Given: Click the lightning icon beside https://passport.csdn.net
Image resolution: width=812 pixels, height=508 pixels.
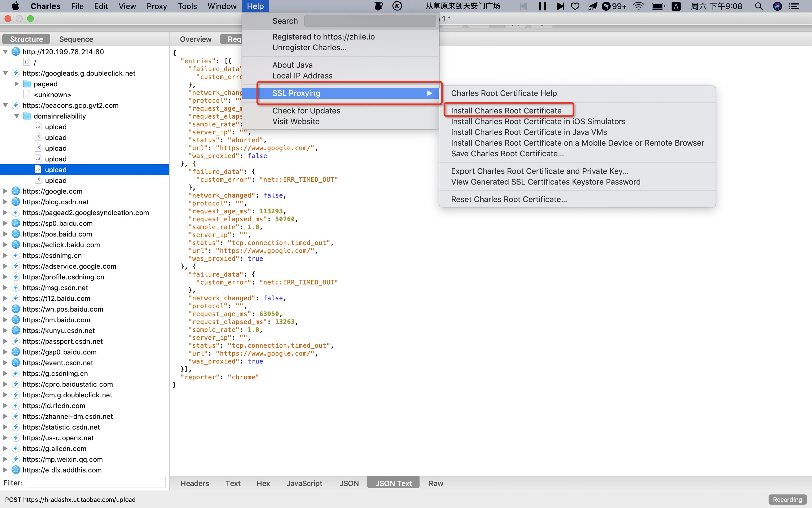Looking at the screenshot, I should [x=16, y=341].
